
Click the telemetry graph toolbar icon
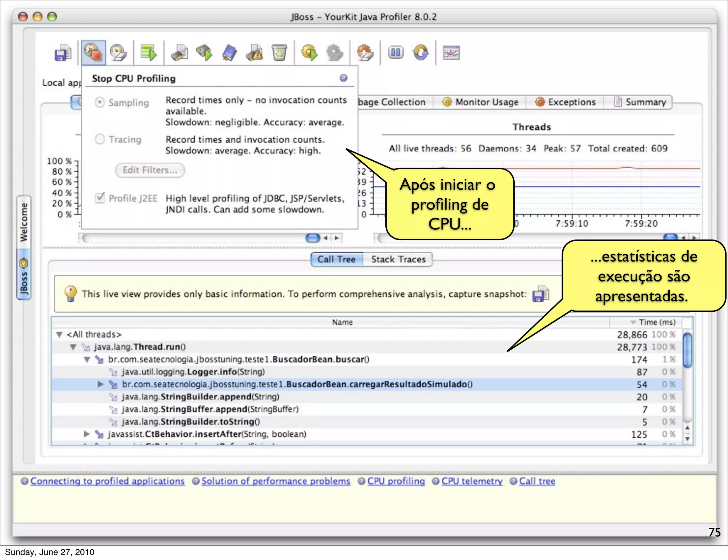pos(451,53)
